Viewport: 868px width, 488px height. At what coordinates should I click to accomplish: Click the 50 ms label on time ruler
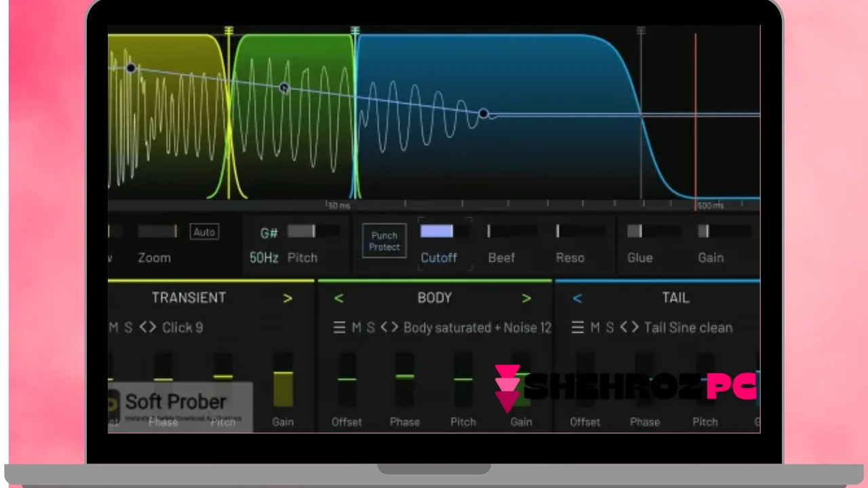pyautogui.click(x=339, y=205)
